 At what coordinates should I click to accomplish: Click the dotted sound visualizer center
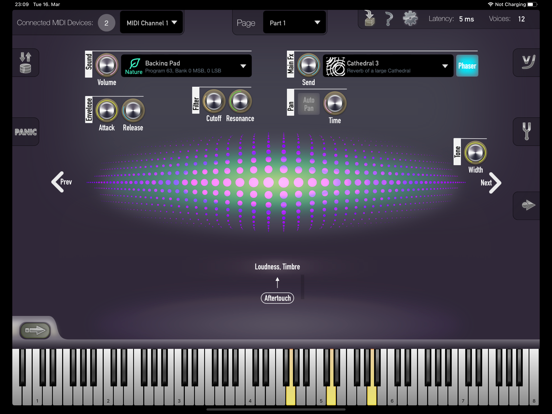tap(276, 182)
